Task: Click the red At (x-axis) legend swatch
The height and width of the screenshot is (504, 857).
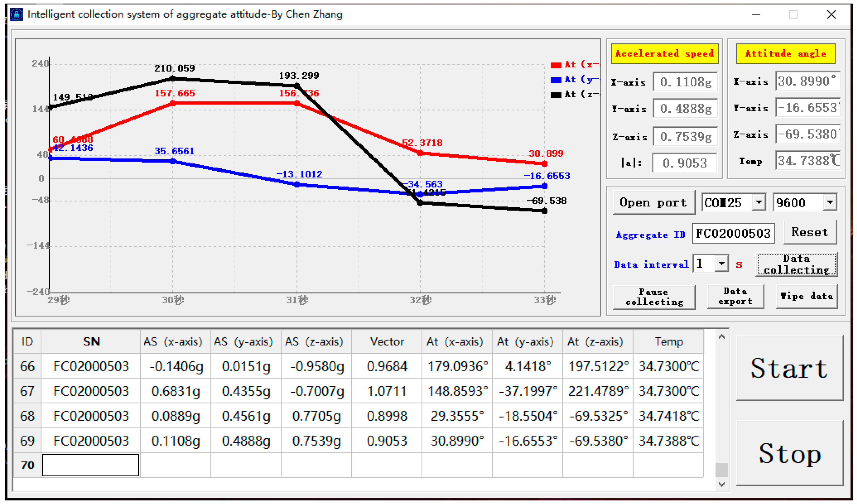Action: click(556, 65)
